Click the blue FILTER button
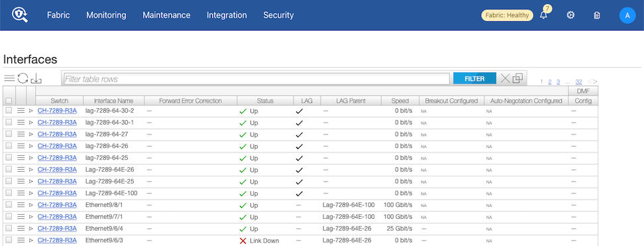The width and height of the screenshot is (644, 246). tap(474, 78)
